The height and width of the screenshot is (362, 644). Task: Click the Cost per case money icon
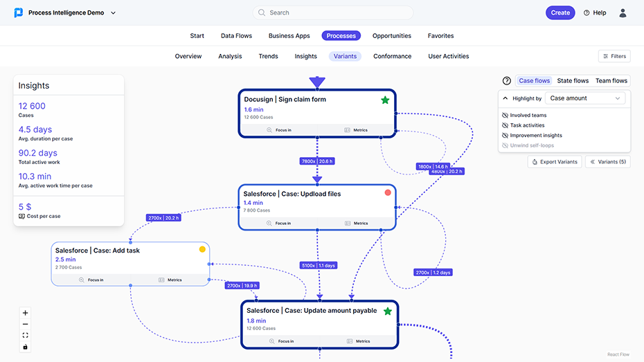pyautogui.click(x=21, y=216)
